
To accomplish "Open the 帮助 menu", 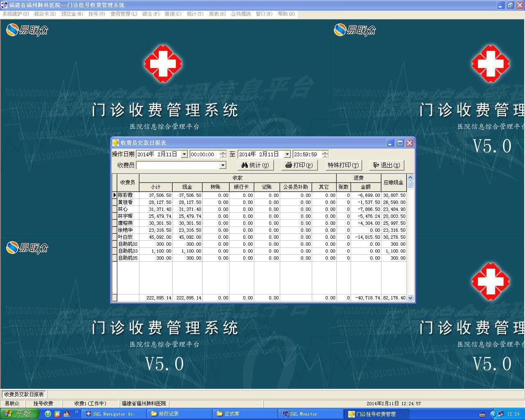I will (x=286, y=14).
